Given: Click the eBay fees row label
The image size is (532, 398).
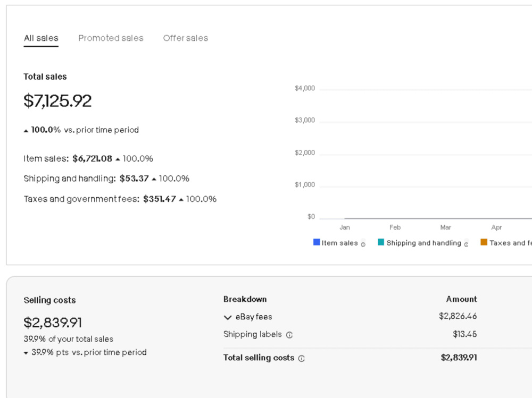Looking at the screenshot, I should [254, 317].
